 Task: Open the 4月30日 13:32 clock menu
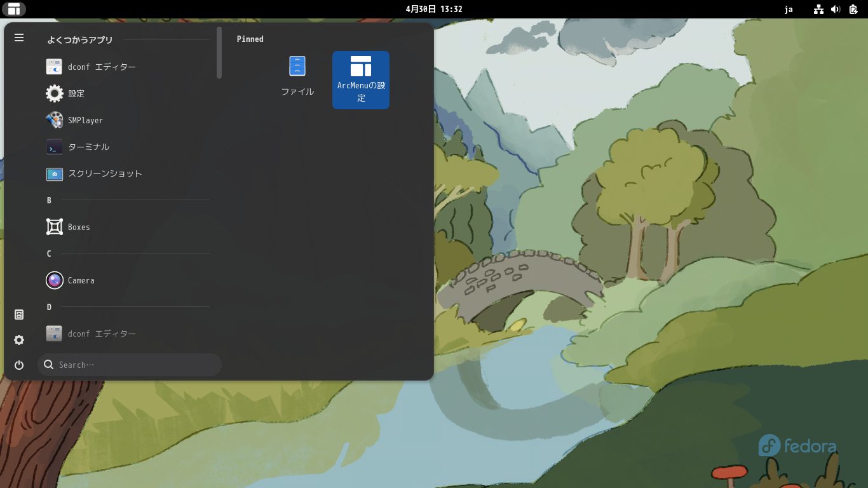coord(434,9)
